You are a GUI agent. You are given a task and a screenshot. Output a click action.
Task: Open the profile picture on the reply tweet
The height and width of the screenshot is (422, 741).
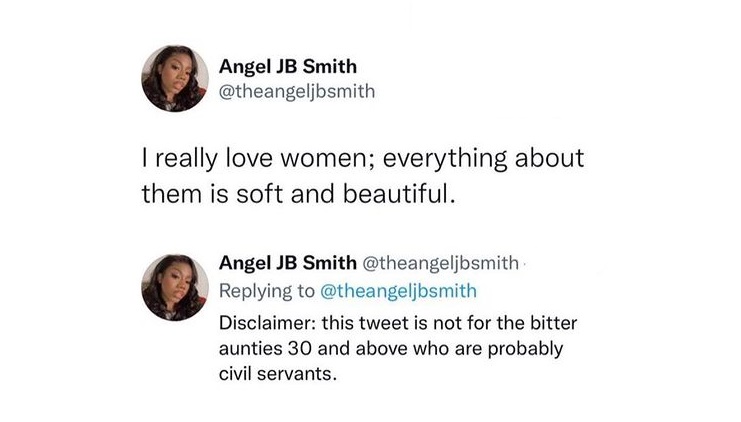pos(175,286)
